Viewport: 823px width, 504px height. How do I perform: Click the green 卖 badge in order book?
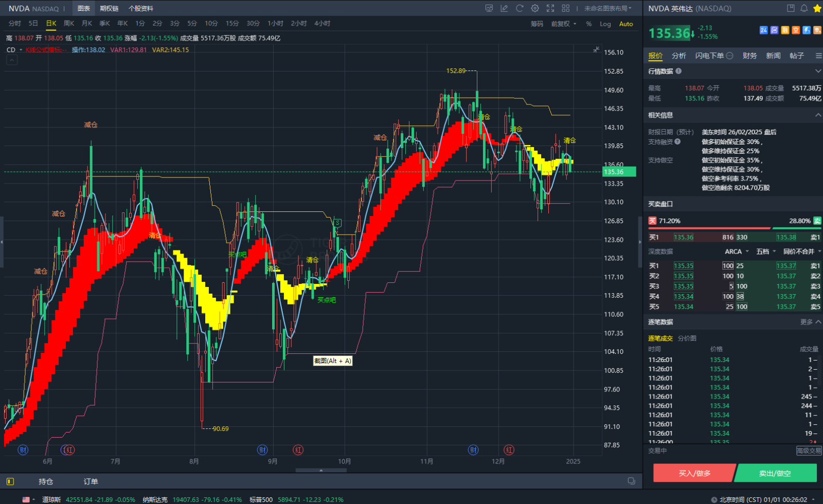click(x=817, y=221)
